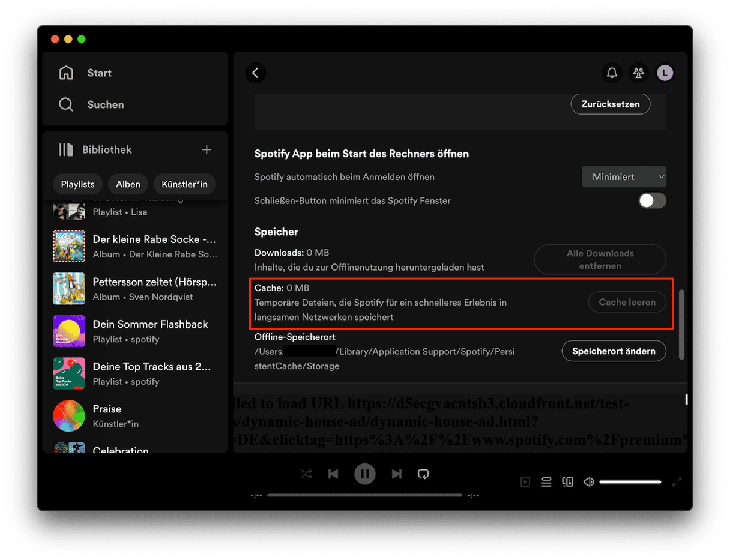
Task: Open Deine Top Tracks playlist
Action: click(136, 373)
